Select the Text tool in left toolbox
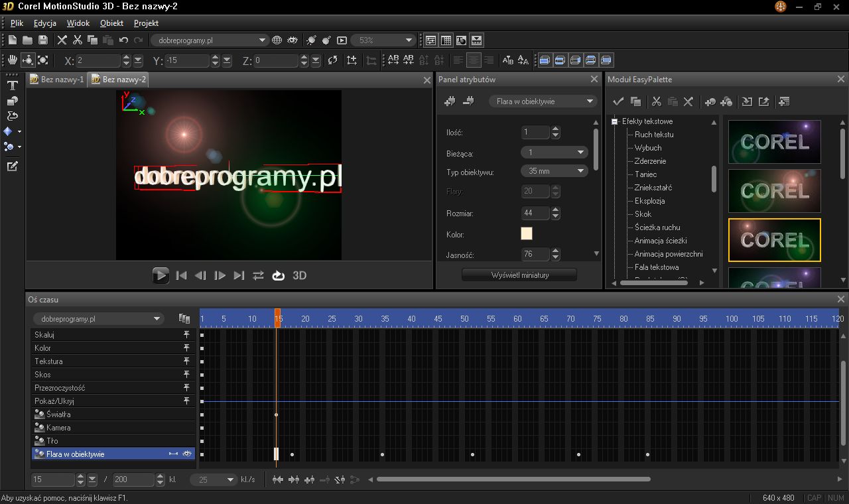 click(x=12, y=86)
